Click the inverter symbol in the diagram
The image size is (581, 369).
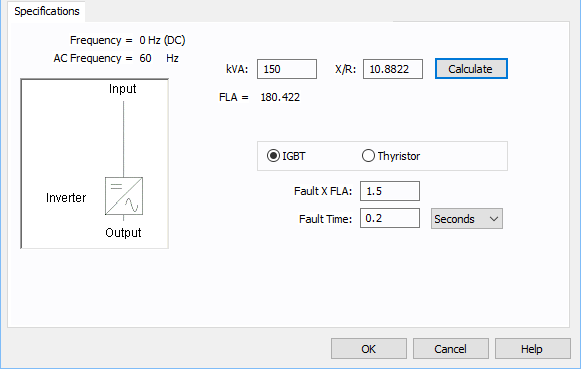tap(124, 196)
